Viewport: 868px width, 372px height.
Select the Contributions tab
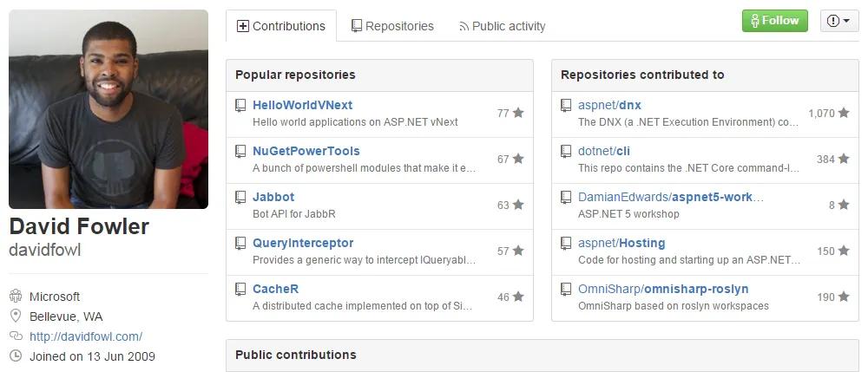pos(280,26)
